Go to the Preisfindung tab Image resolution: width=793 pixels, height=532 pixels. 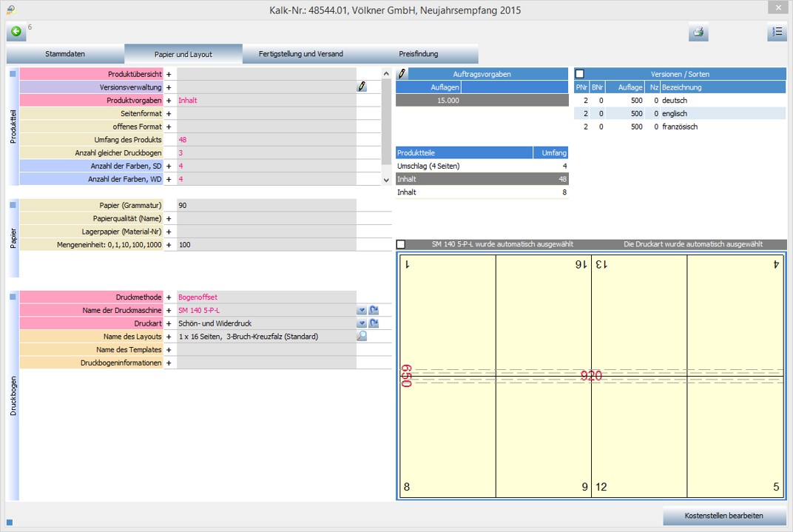(419, 54)
